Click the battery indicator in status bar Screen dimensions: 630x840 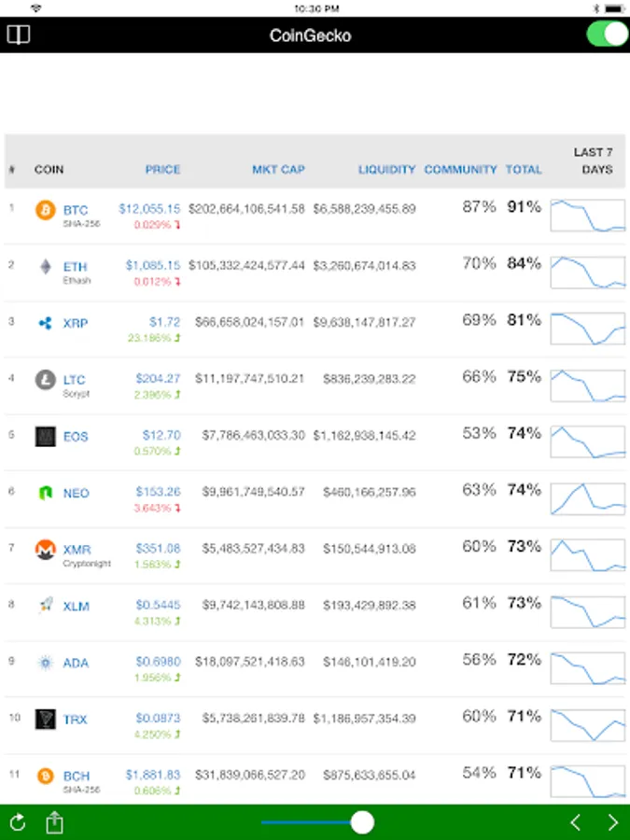tap(614, 8)
